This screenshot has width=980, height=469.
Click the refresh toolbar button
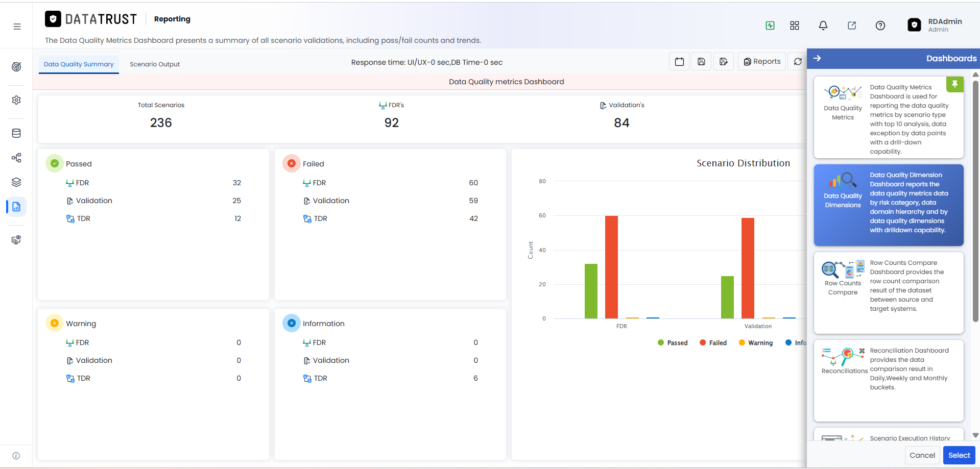[x=798, y=62]
